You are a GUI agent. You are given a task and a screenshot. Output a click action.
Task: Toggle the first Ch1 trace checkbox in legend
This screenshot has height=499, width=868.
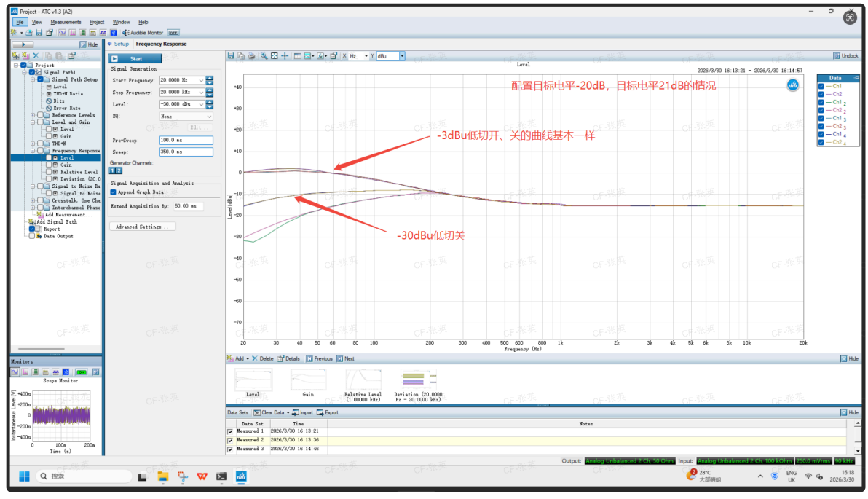821,87
